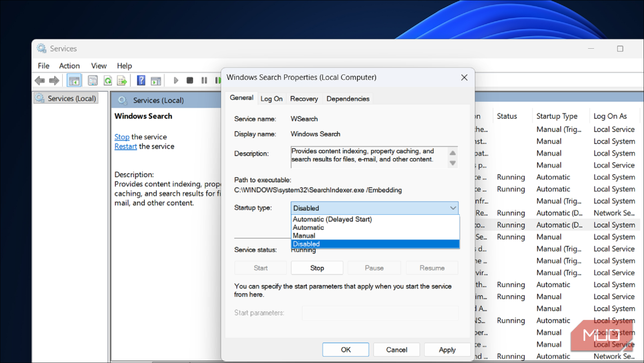Open the Action menu
Image resolution: width=644 pixels, height=363 pixels.
point(69,66)
